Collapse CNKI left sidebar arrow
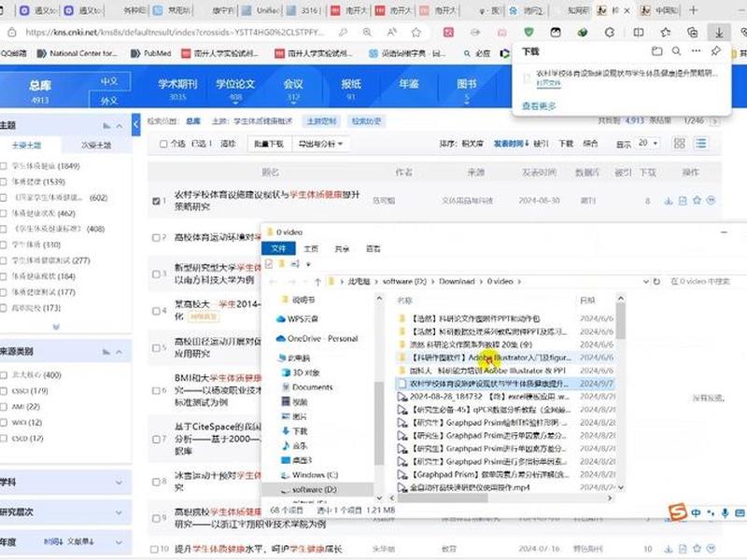The image size is (747, 560). click(135, 125)
